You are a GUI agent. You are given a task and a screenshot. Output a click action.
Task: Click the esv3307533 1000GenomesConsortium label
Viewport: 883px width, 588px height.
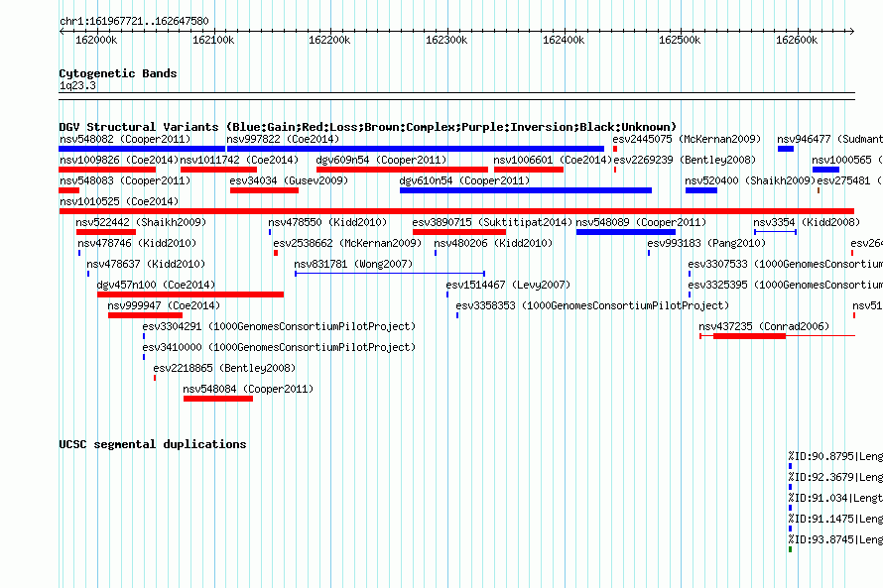(x=785, y=264)
